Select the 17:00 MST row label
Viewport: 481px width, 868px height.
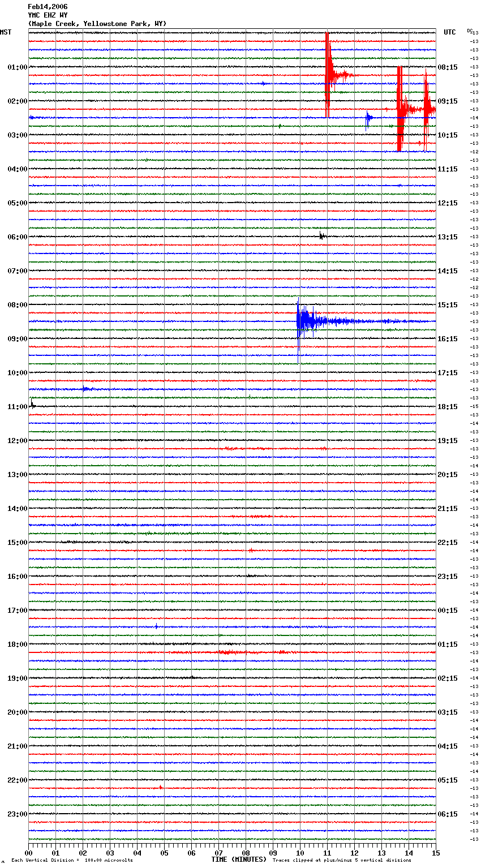17,611
